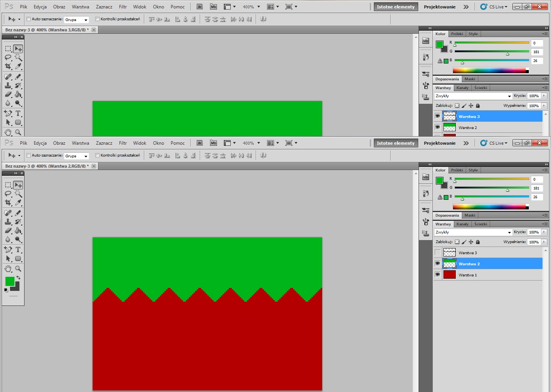Click lock all icon in lower Layers panel

click(x=478, y=242)
